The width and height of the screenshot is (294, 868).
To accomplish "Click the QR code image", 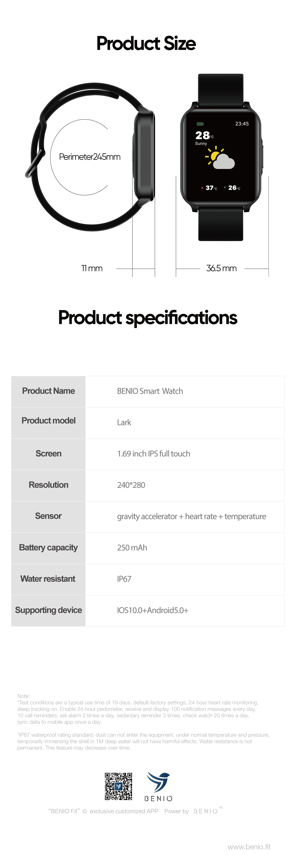I will point(118,786).
